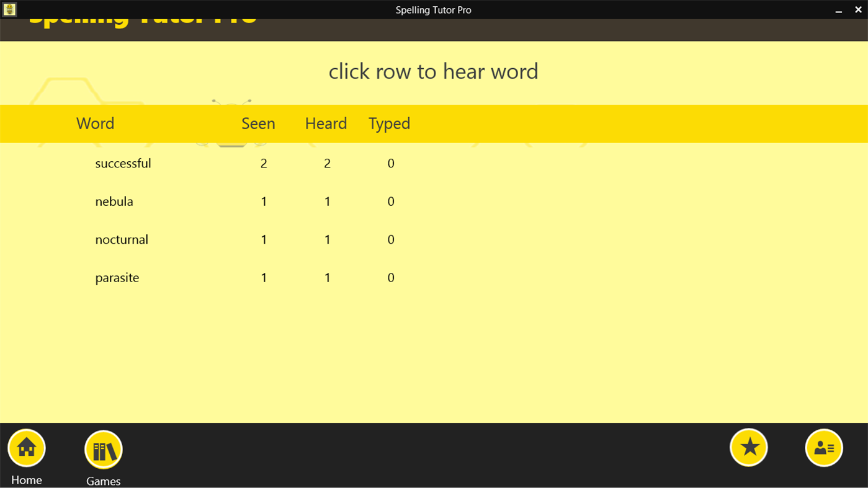This screenshot has height=488, width=868.
Task: Play the word 'nocturnal' row
Action: (x=248, y=239)
